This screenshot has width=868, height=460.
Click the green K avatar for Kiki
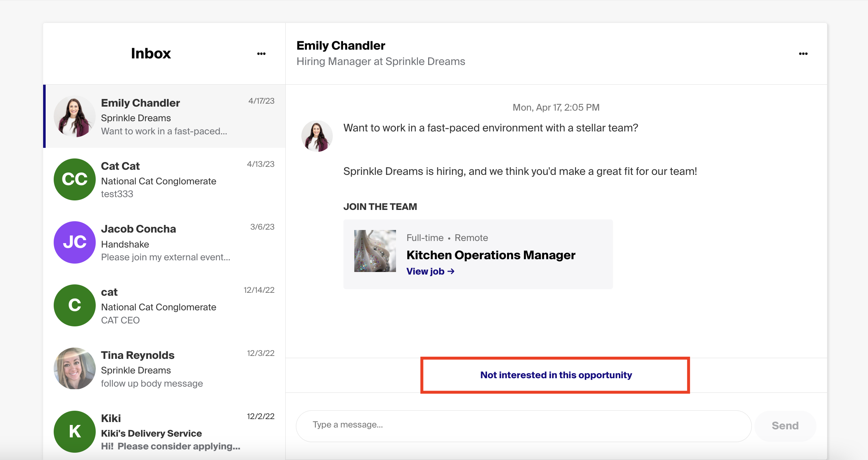pos(75,432)
